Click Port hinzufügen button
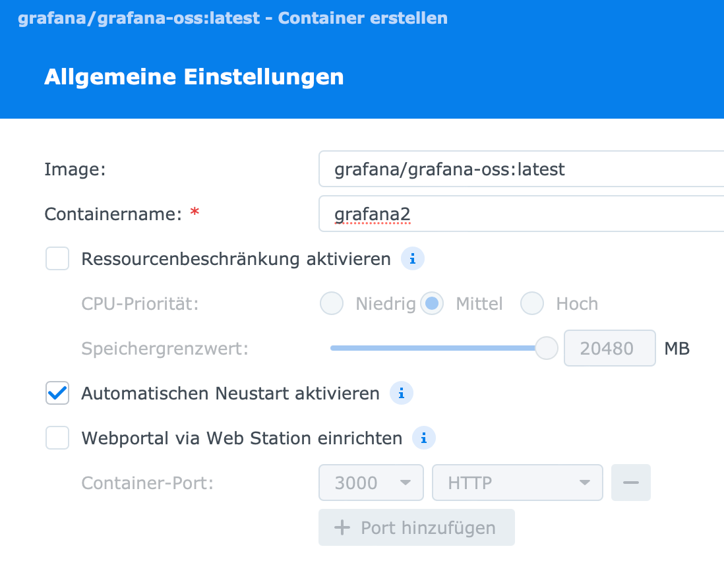This screenshot has height=588, width=724. click(x=417, y=527)
